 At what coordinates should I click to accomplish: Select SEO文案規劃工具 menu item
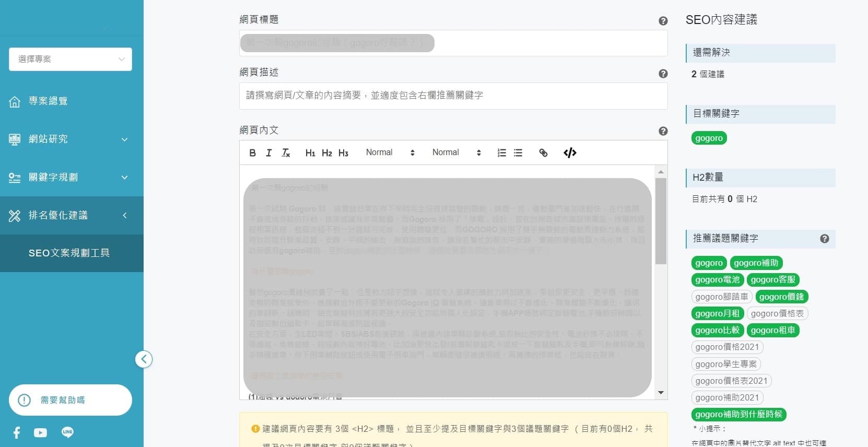point(69,253)
